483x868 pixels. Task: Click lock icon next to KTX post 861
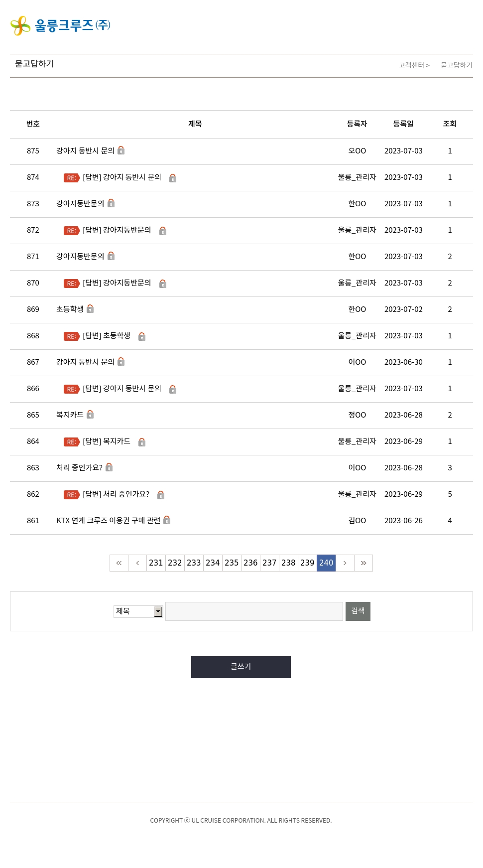point(167,520)
